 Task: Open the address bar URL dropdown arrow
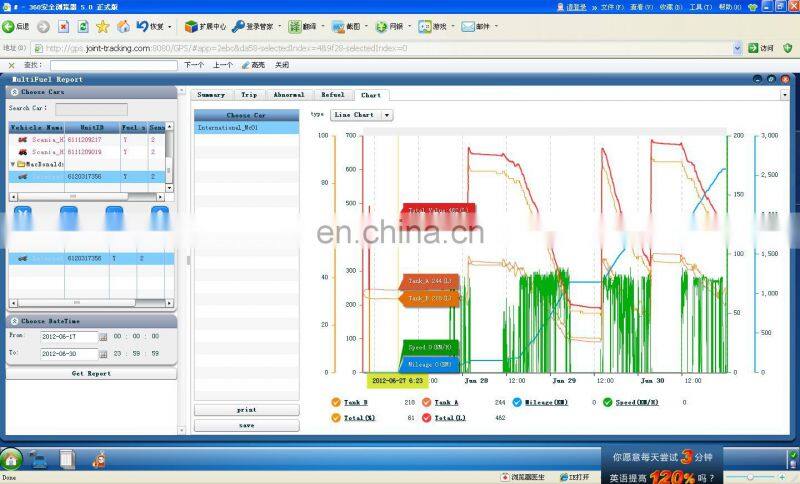738,48
